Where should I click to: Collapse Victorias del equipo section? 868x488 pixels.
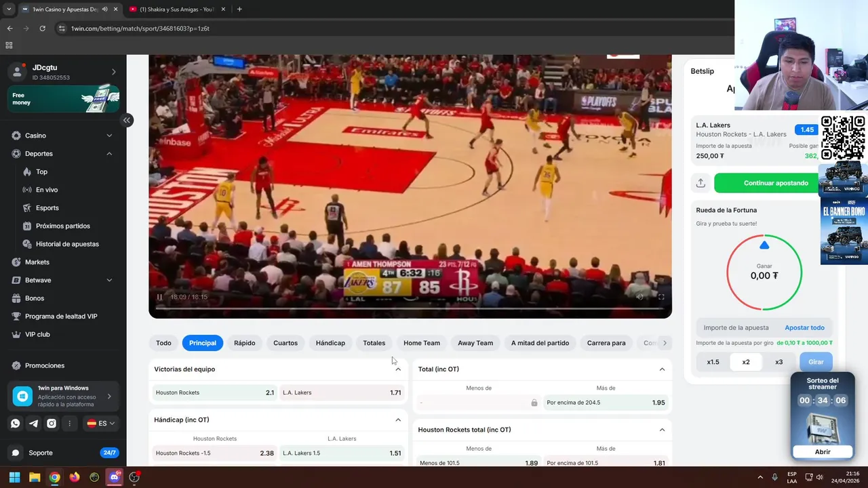398,369
